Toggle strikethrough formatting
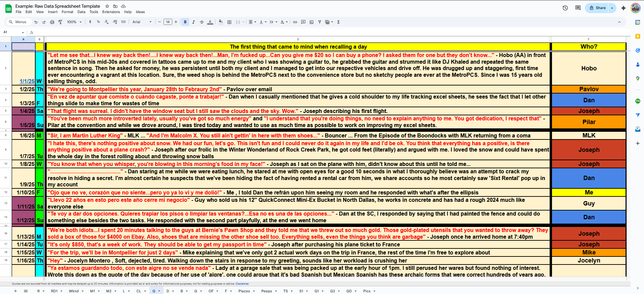644x294 pixels. [x=202, y=22]
